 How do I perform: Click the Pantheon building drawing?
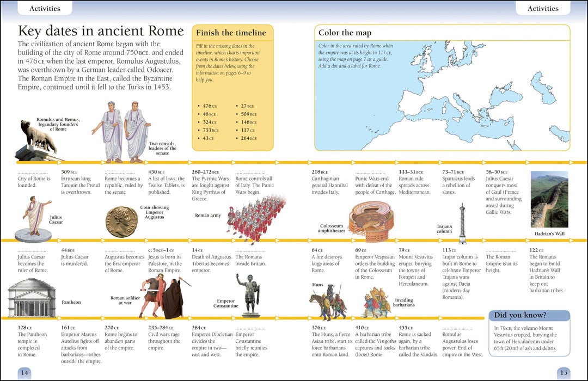[32, 298]
